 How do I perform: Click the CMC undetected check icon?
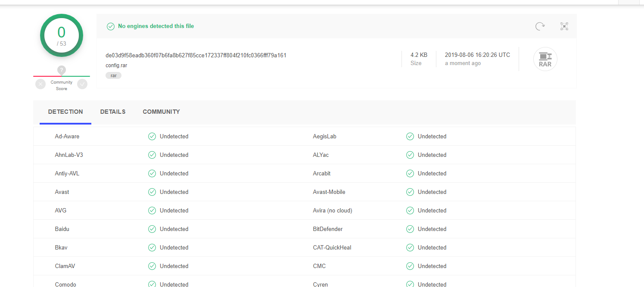410,266
